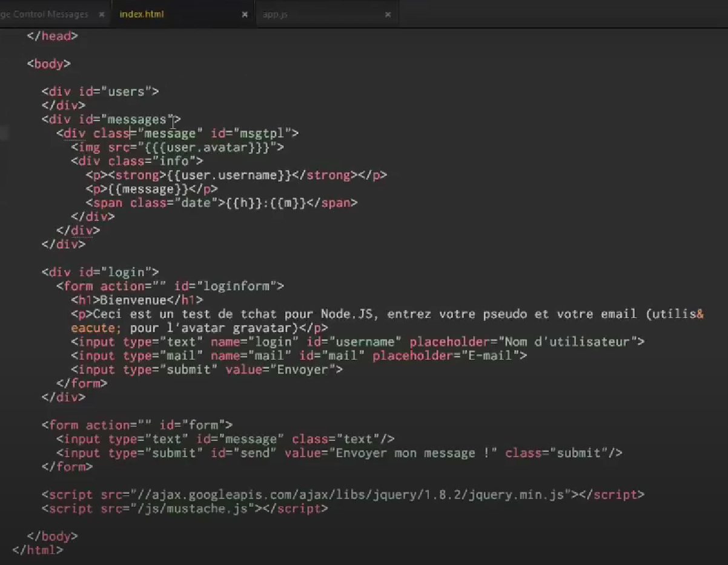The image size is (728, 565).
Task: Open the app.js tab
Action: click(x=275, y=14)
